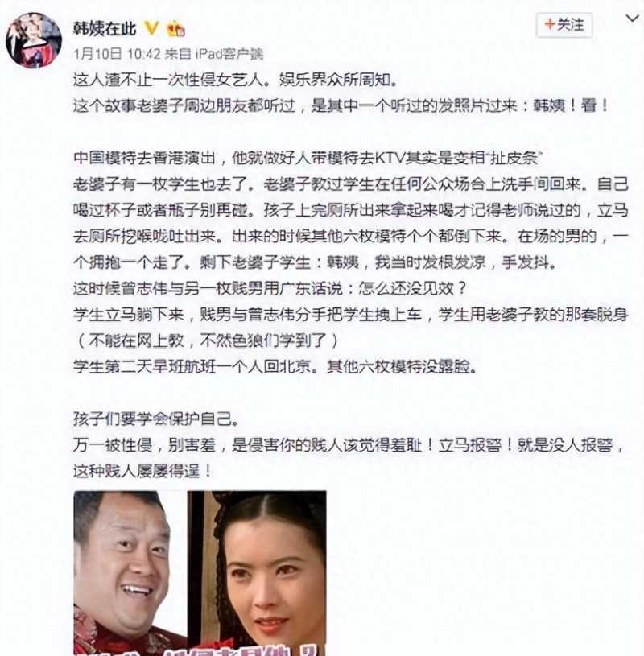This screenshot has height=656, width=644.
Task: Open the 韩姨在此 username profile link
Action: coord(105,28)
